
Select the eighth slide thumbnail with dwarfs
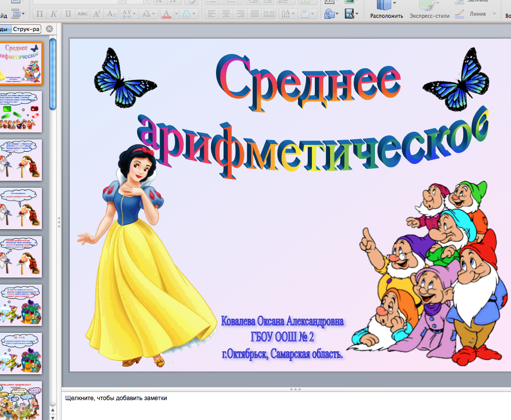tap(20, 401)
